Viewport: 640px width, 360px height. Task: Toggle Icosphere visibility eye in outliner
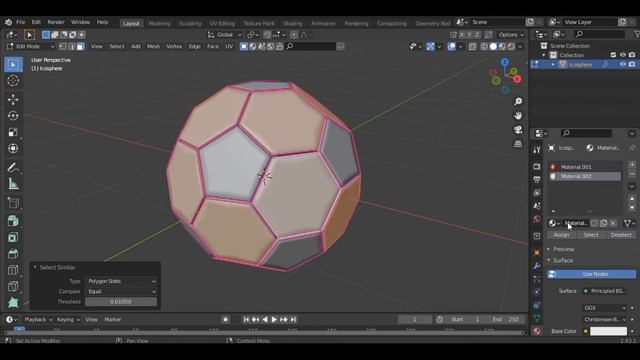623,64
